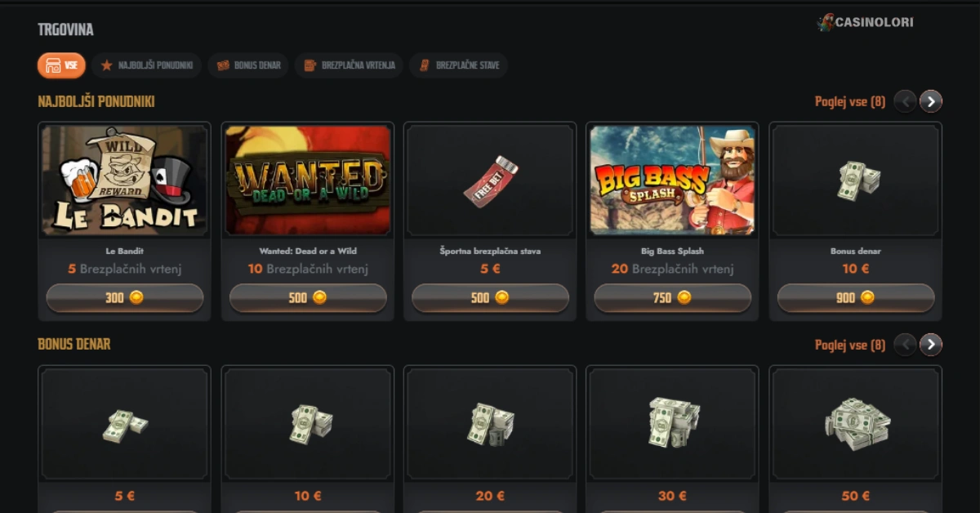The height and width of the screenshot is (513, 980).
Task: Select the Vse shop filter tab
Action: [x=61, y=65]
